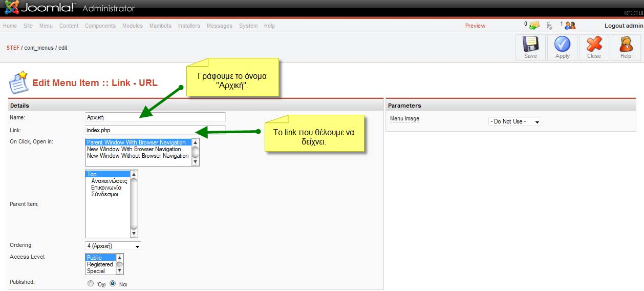Click the STEF breadcrumb link
Viewport: 644px width, 291px height.
coord(13,48)
